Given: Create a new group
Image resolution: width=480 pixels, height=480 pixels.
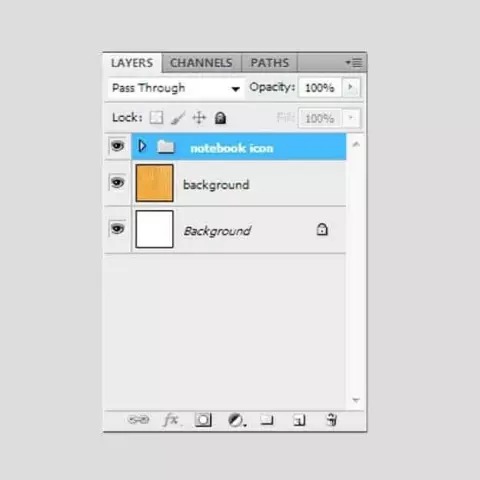Looking at the screenshot, I should pos(267,420).
